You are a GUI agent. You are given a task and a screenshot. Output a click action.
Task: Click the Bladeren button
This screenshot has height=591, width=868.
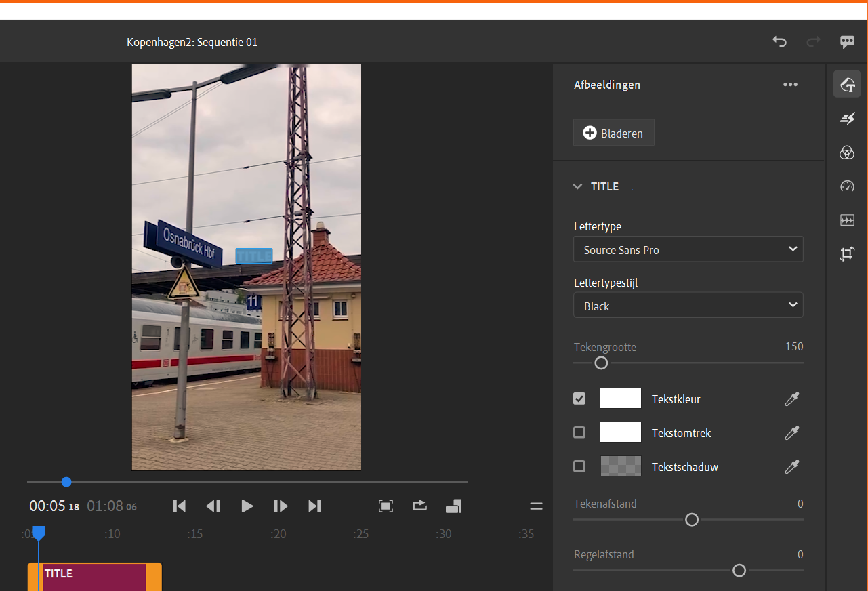click(x=613, y=132)
